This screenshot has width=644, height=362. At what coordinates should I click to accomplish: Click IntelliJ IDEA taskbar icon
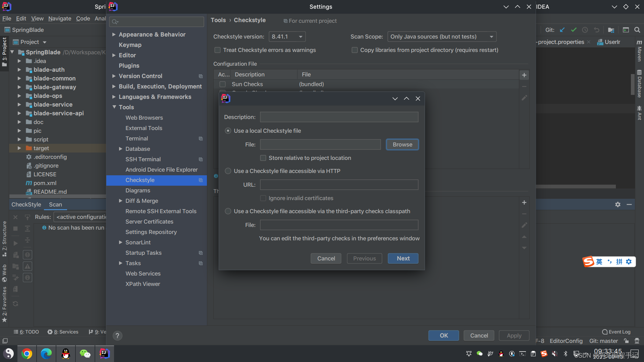point(105,354)
